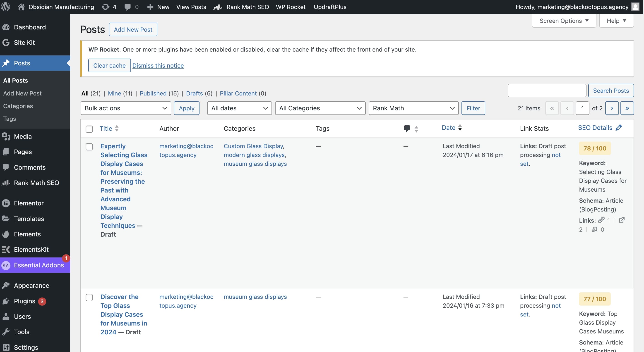The height and width of the screenshot is (352, 644).
Task: Click the SEO Details pencil edit icon
Action: (x=618, y=128)
